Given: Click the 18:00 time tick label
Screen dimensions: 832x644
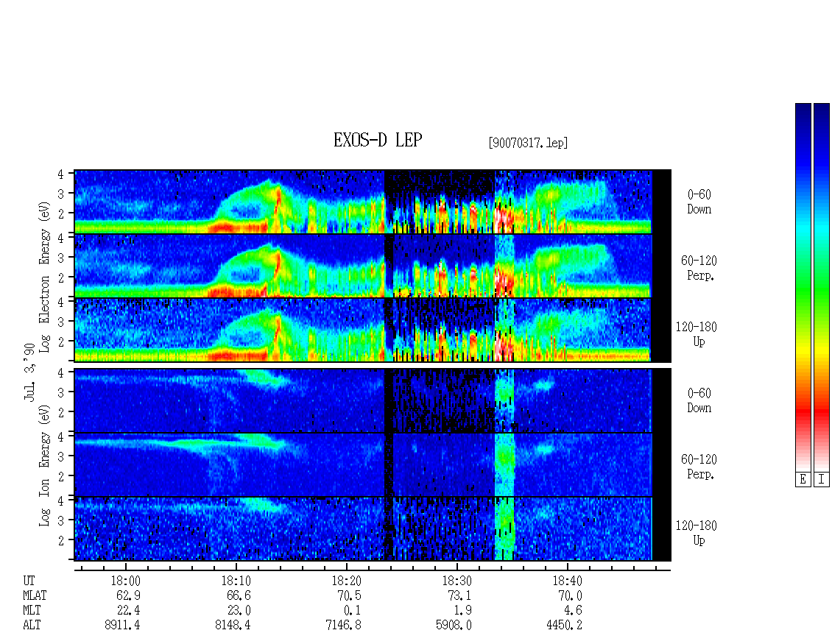Looking at the screenshot, I should (125, 581).
